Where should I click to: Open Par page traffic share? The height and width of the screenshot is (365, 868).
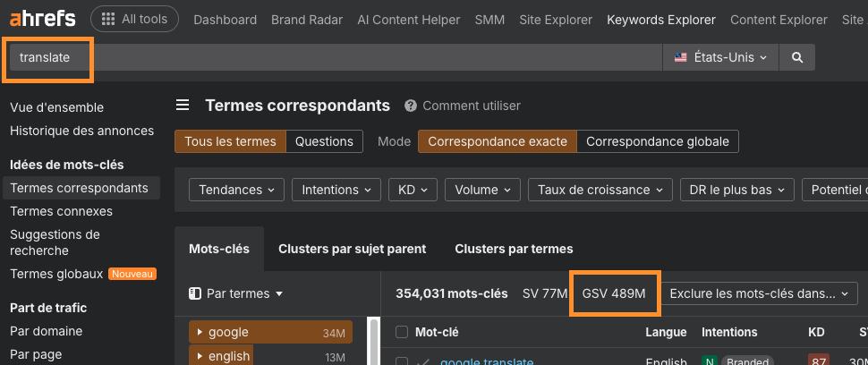(x=36, y=354)
